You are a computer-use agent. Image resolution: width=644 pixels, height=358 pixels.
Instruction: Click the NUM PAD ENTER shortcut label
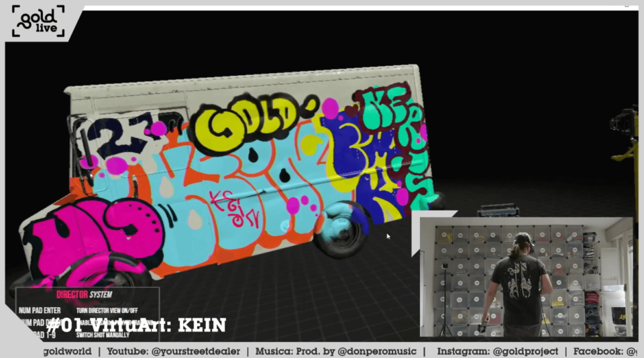(x=41, y=310)
